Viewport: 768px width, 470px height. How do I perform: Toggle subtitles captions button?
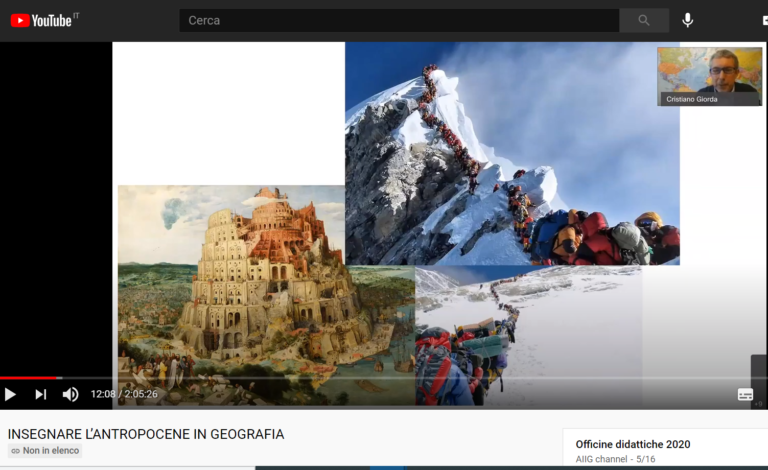[x=745, y=395]
